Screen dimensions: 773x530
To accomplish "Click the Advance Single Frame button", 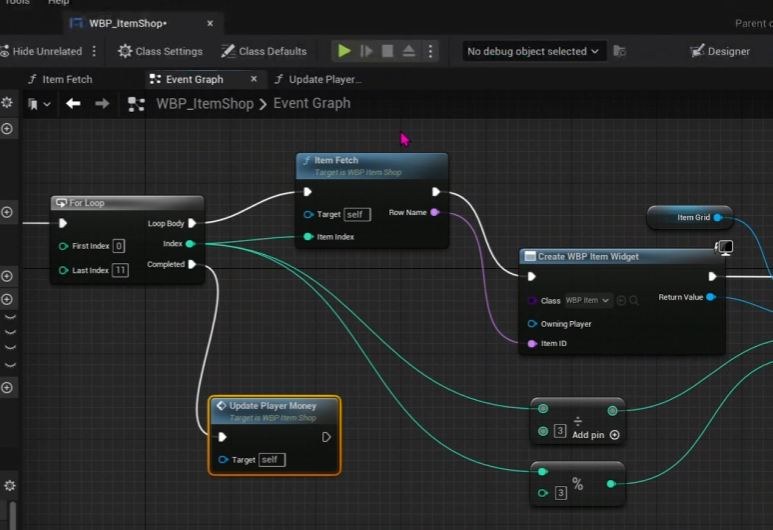I will pos(366,51).
